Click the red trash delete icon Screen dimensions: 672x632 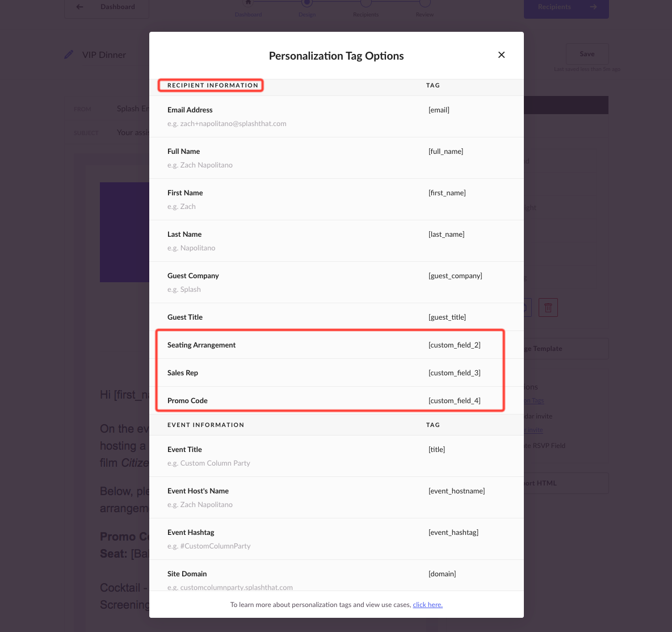click(548, 307)
